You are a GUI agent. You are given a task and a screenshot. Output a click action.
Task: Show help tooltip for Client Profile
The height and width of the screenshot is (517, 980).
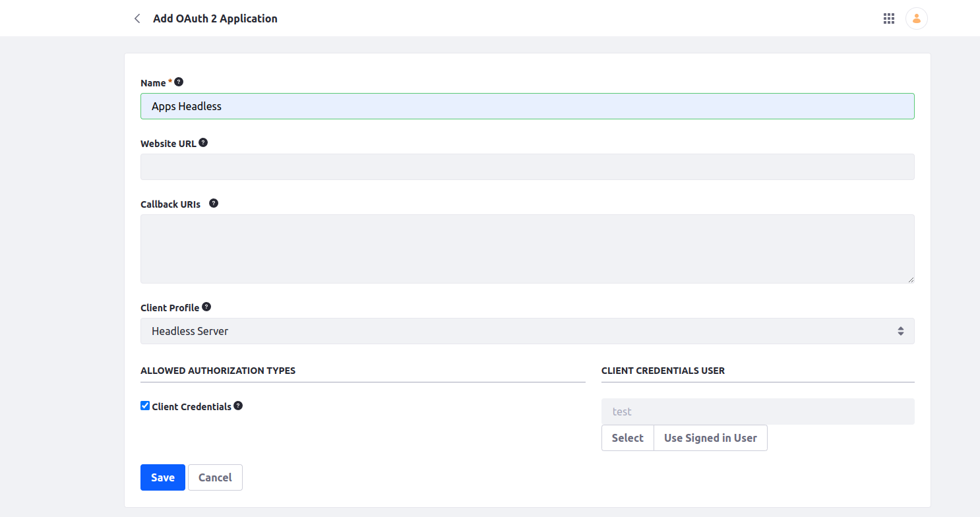[206, 307]
